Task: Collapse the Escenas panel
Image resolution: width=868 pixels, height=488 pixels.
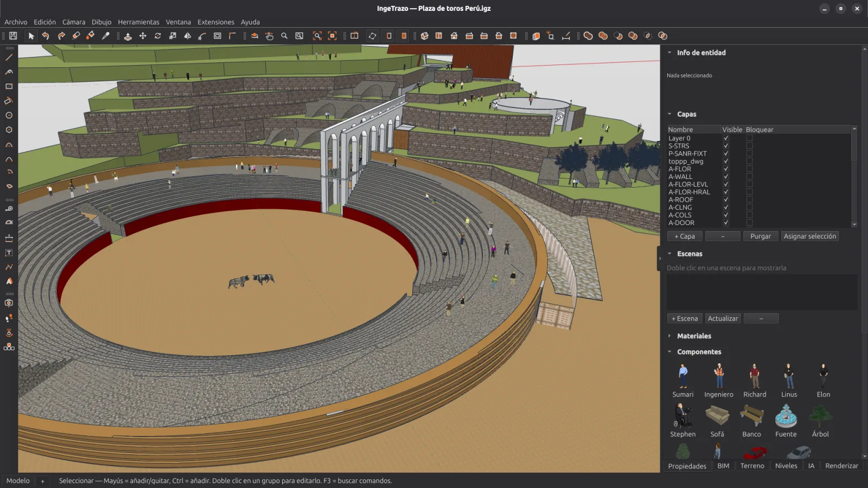Action: 669,254
